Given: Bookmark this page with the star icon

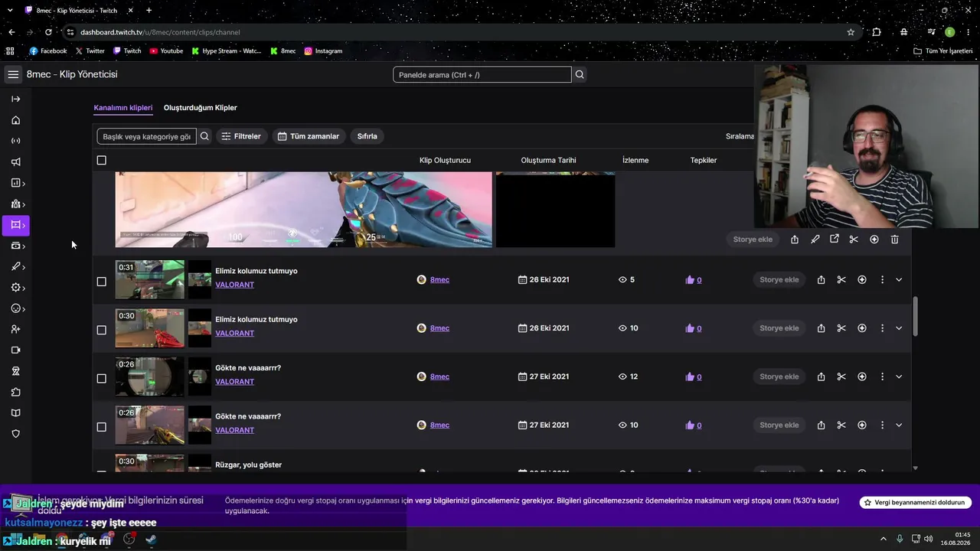Looking at the screenshot, I should pyautogui.click(x=851, y=32).
